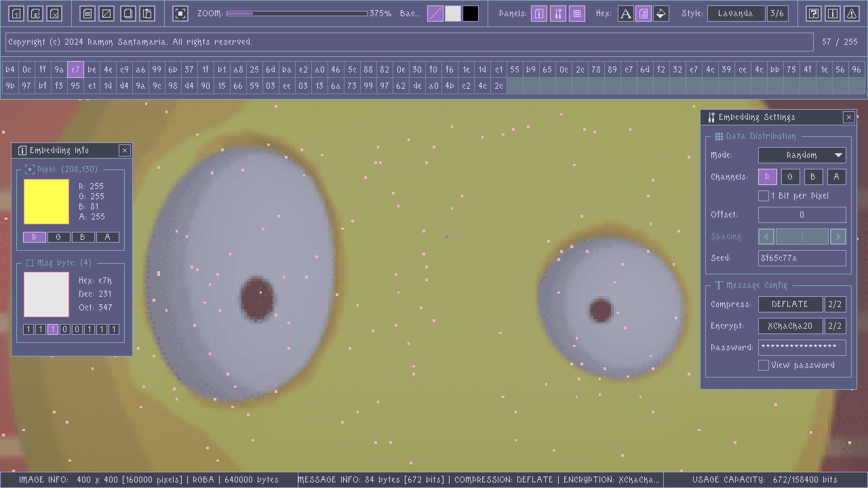Click the highlighted third bit of message byte
868x488 pixels.
pyautogui.click(x=53, y=329)
